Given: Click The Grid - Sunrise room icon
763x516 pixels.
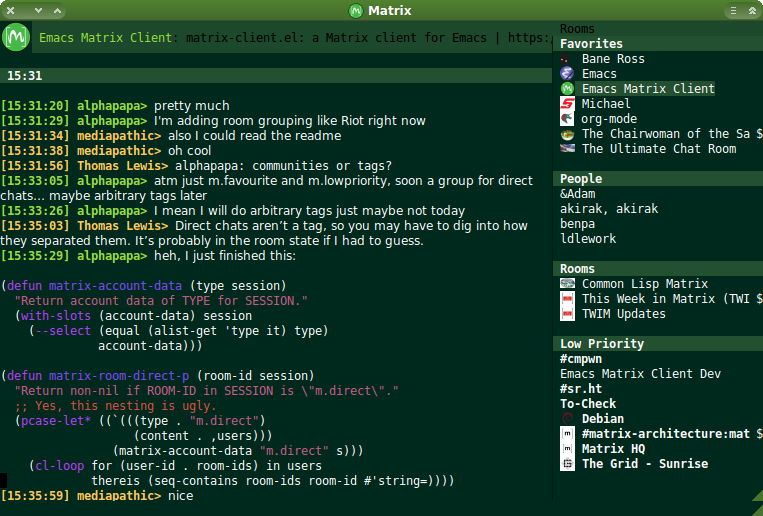Looking at the screenshot, I should 567,464.
